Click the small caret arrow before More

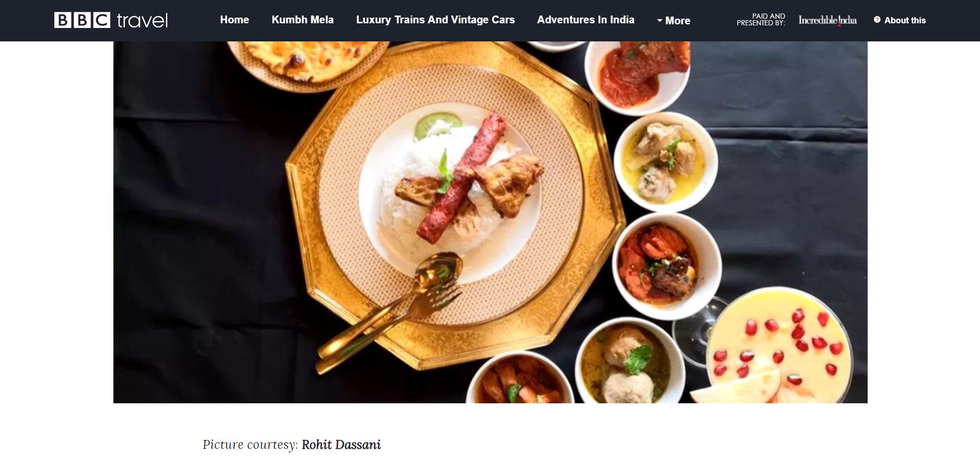(x=660, y=21)
